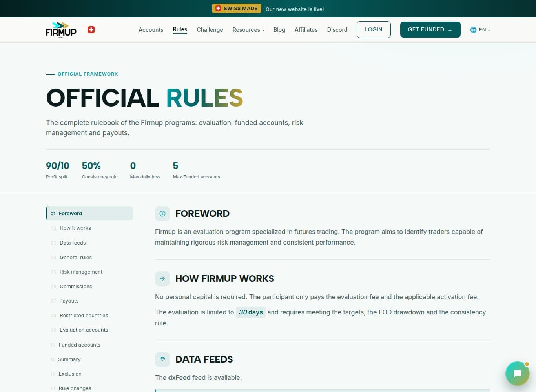Click the 'Our new website is live!' announcement
The height and width of the screenshot is (392, 536).
[x=295, y=9]
